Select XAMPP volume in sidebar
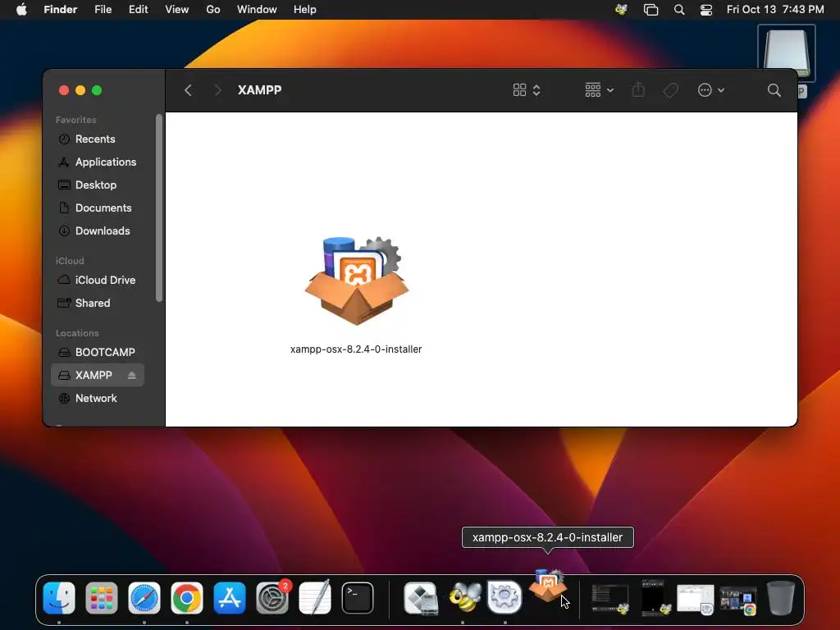The width and height of the screenshot is (840, 630). pyautogui.click(x=98, y=375)
